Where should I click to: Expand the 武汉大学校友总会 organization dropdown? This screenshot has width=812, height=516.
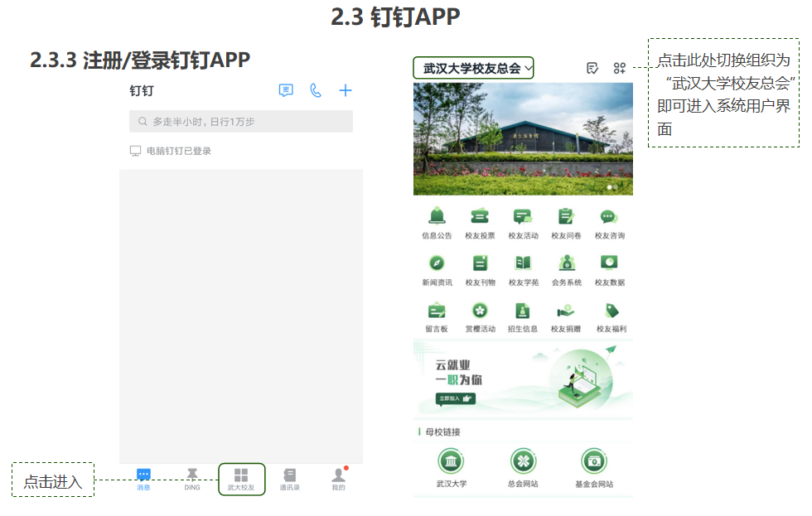pos(473,68)
